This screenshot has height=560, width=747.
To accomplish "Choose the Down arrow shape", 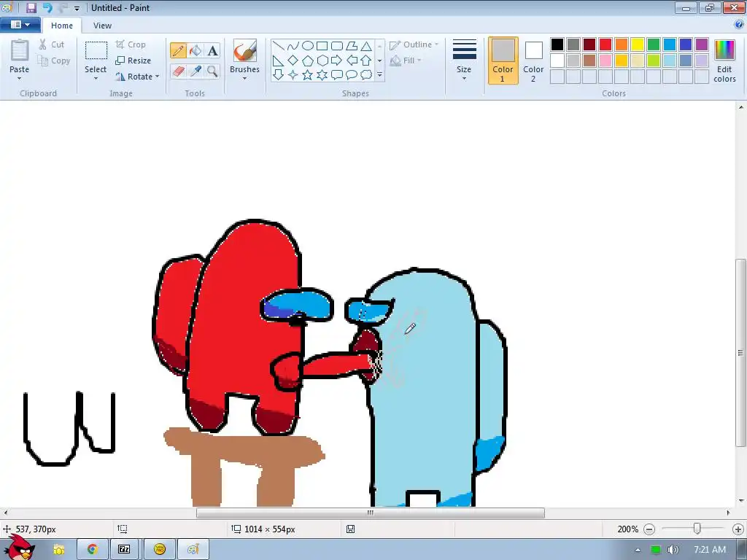I will tap(279, 75).
